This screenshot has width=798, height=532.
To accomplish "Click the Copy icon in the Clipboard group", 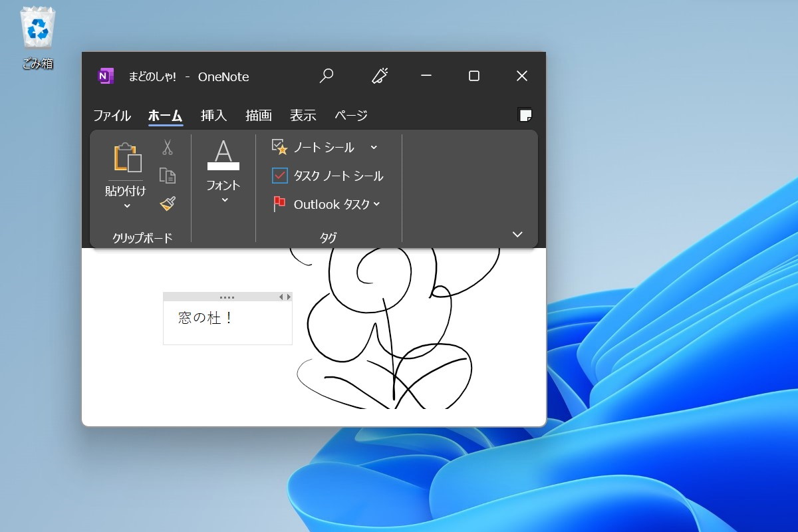I will click(x=168, y=175).
